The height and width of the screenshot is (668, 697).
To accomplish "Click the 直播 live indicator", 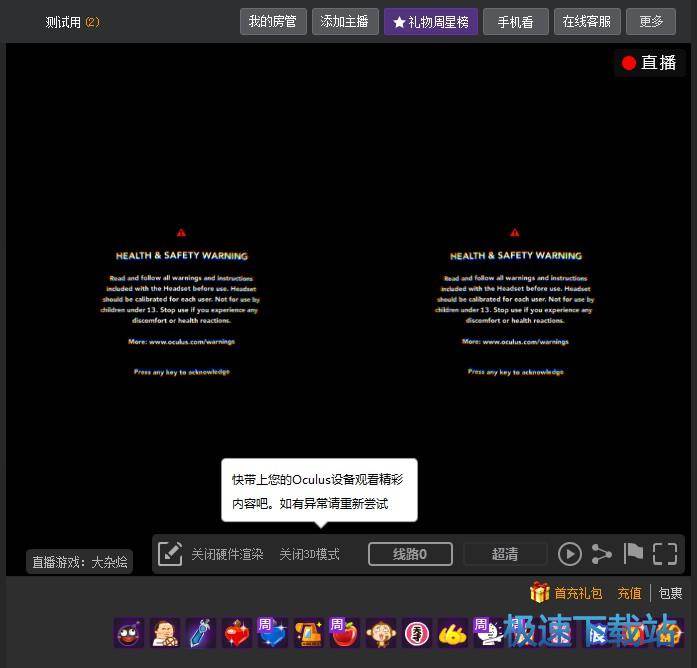I will pyautogui.click(x=649, y=63).
